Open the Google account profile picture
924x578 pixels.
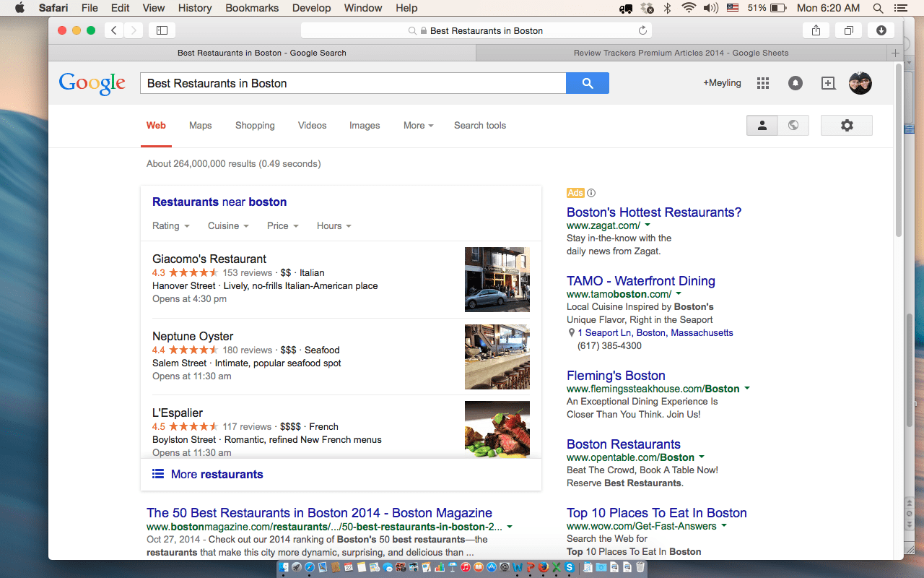point(860,83)
